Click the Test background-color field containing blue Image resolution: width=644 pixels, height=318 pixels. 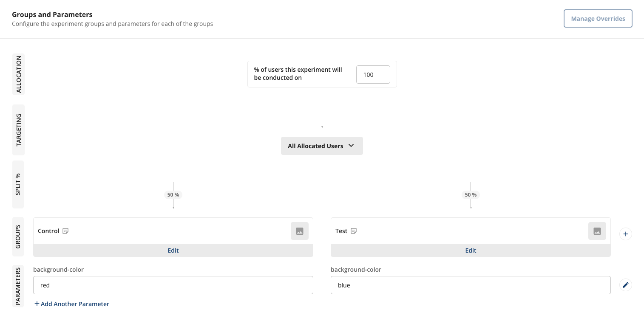[471, 285]
